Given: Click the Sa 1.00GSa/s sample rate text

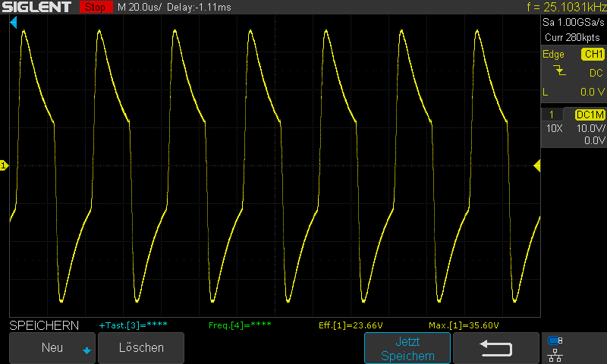Looking at the screenshot, I should 574,23.
